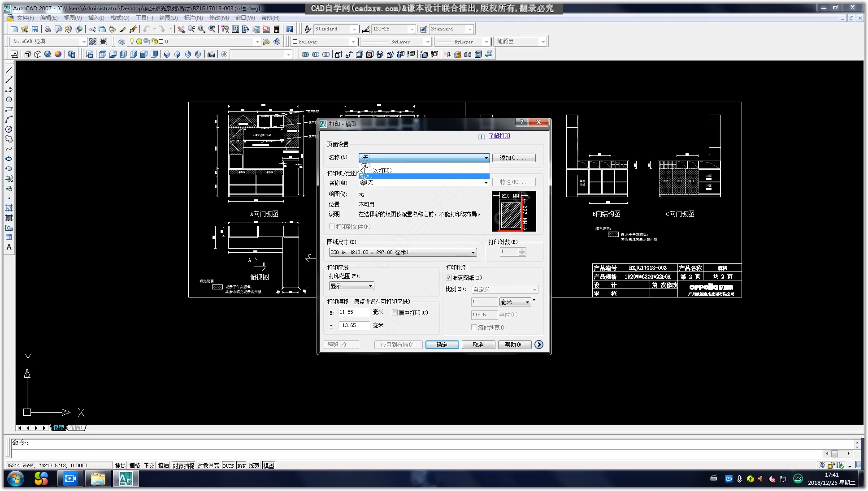This screenshot has height=491, width=868.
Task: Click the Workspace settings gear icon
Action: pyautogui.click(x=93, y=42)
